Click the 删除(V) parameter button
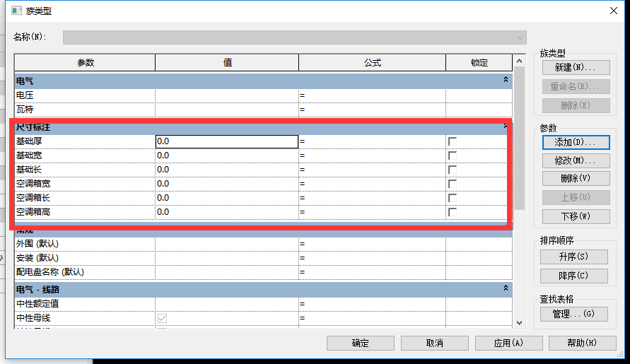 (576, 178)
